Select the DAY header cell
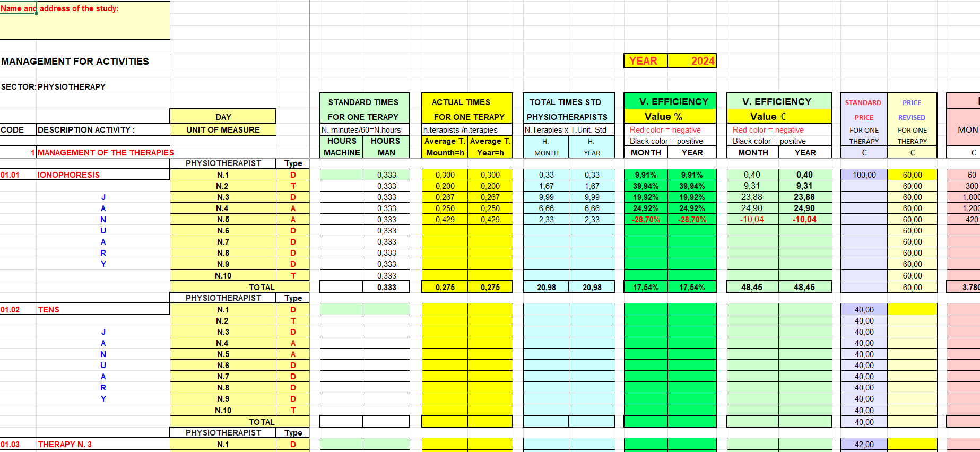The height and width of the screenshot is (452, 980). pos(223,117)
